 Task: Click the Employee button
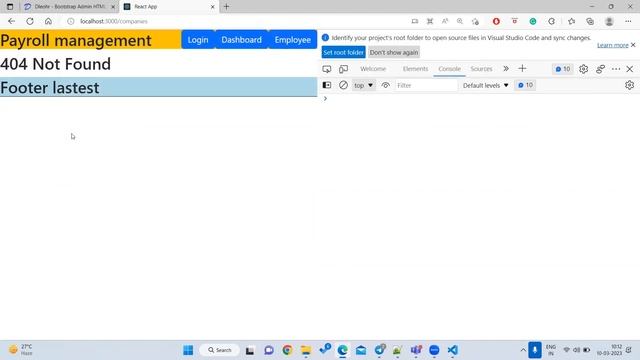point(293,40)
